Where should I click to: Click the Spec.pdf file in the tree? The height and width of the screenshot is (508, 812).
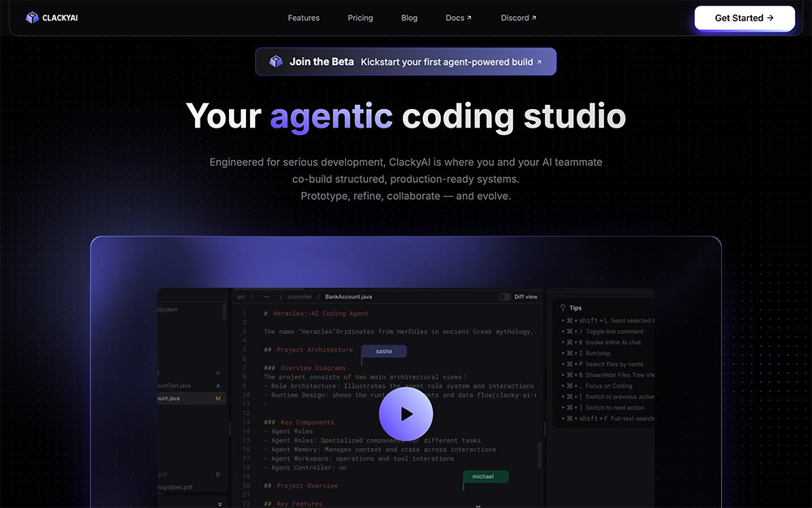(x=175, y=487)
